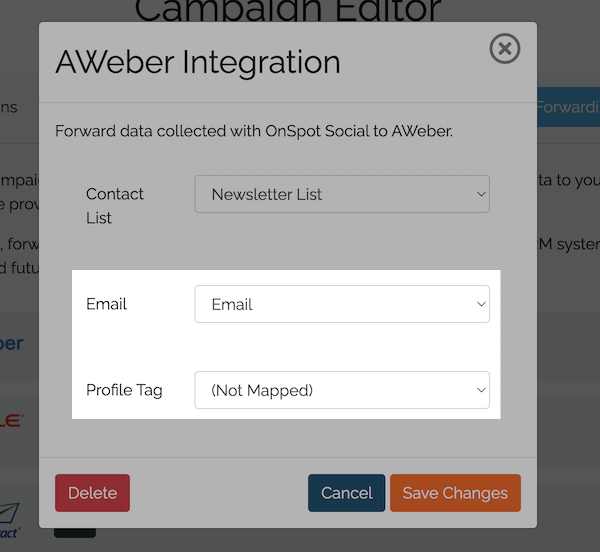Select the red Oracle logo at left edge
This screenshot has width=600, height=552.
tap(12, 421)
